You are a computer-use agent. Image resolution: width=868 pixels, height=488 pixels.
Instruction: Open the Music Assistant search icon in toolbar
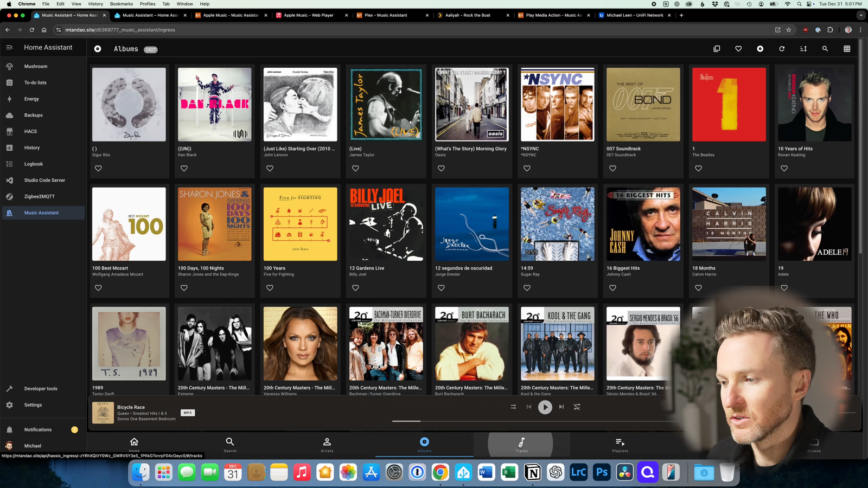825,49
